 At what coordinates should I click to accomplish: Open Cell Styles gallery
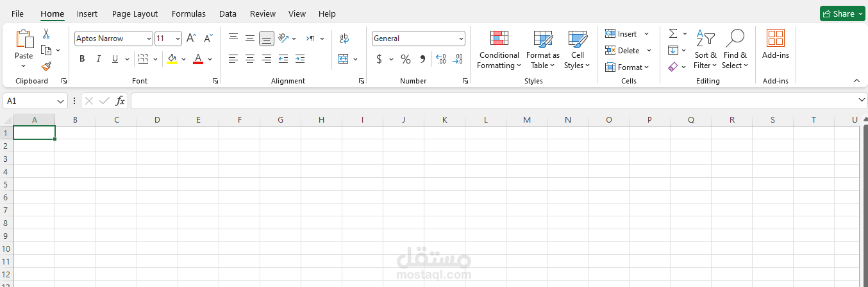pyautogui.click(x=577, y=49)
